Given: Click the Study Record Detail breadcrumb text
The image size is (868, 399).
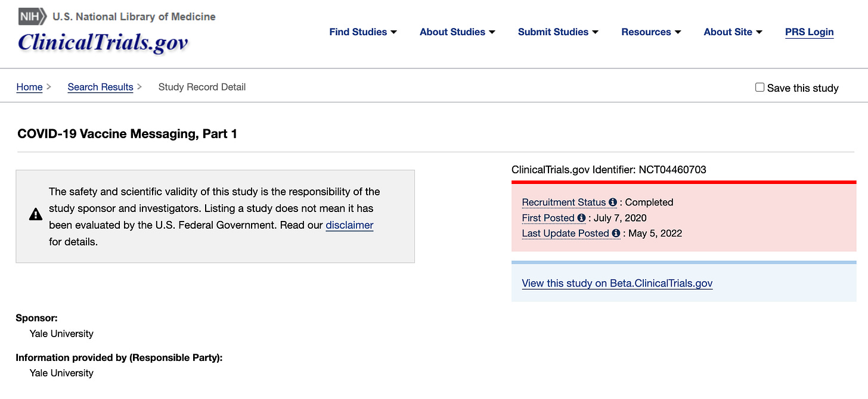Looking at the screenshot, I should point(202,87).
